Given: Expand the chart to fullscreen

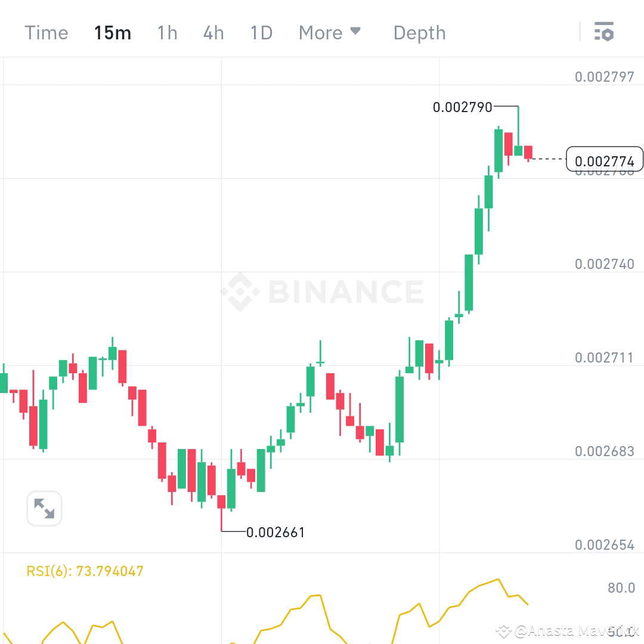Looking at the screenshot, I should [44, 508].
